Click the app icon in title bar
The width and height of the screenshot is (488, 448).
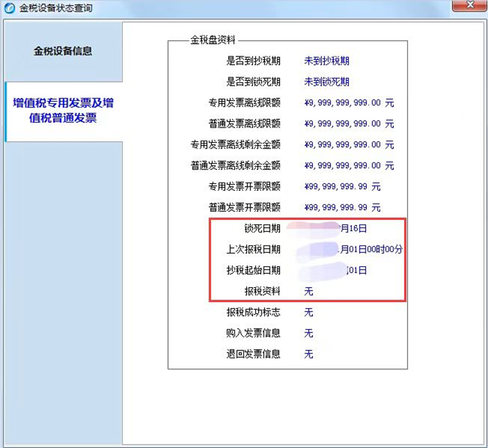point(9,8)
